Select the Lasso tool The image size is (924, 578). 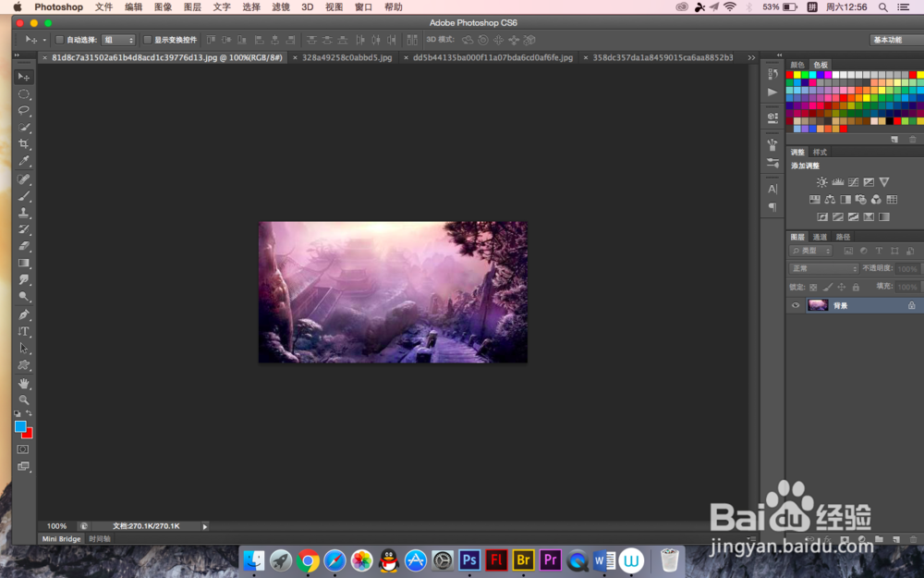pyautogui.click(x=24, y=110)
